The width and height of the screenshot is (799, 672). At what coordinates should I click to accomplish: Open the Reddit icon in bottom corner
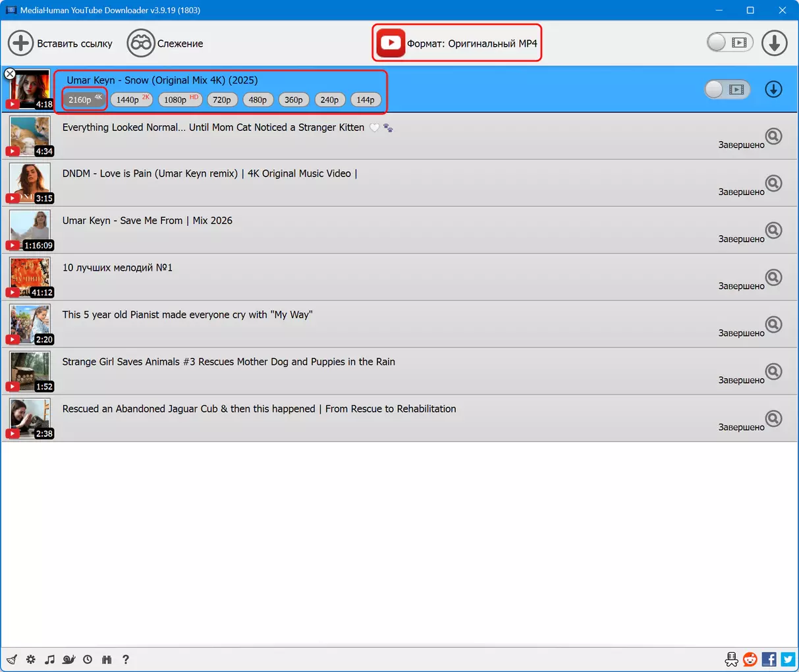click(x=750, y=659)
